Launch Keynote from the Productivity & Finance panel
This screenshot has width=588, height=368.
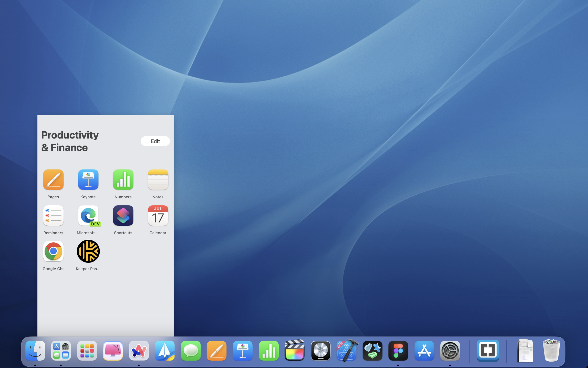pyautogui.click(x=88, y=180)
